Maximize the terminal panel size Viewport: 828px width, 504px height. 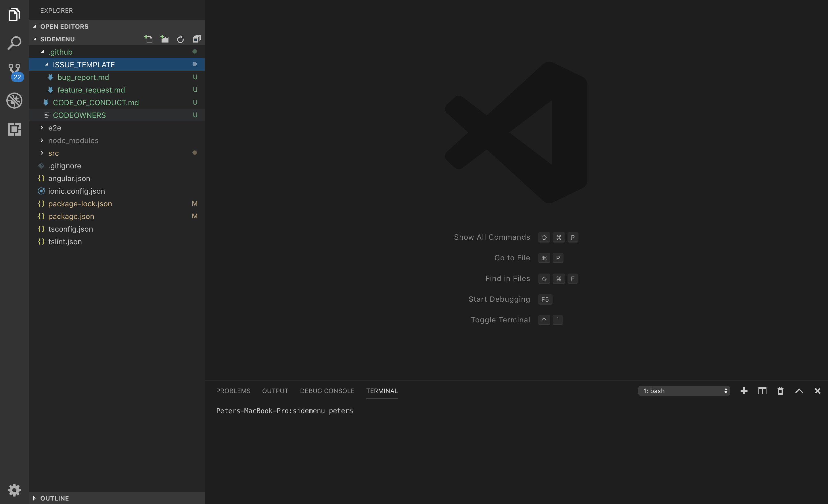click(x=799, y=391)
